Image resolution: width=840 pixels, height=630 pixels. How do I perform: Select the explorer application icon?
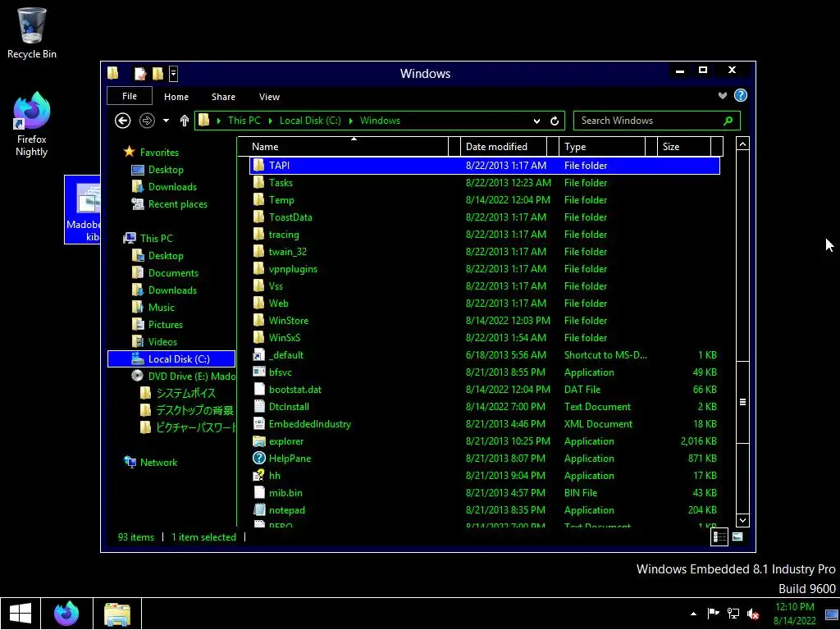click(x=259, y=441)
